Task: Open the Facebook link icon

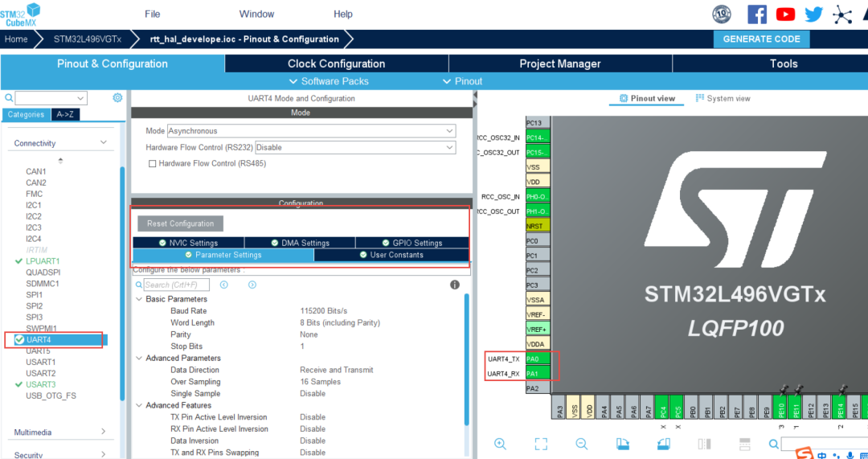Action: [x=757, y=14]
